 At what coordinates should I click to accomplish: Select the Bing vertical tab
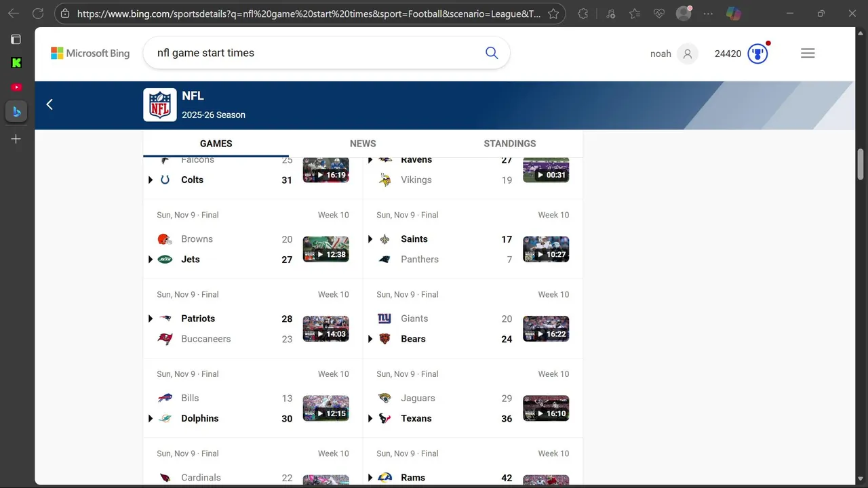click(16, 112)
